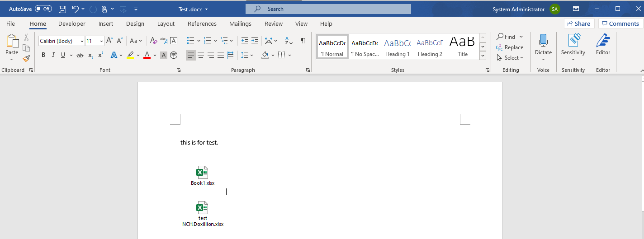Switch to the Mailings tab
Image resolution: width=644 pixels, height=239 pixels.
(x=240, y=23)
